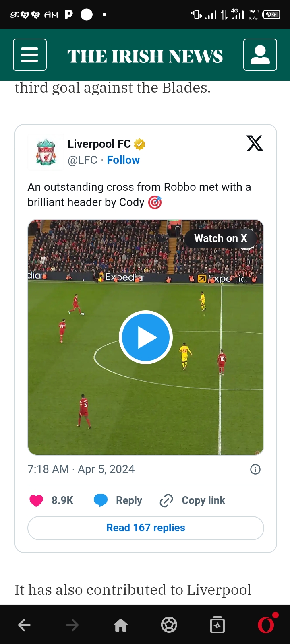Open Read 167 replies button
The width and height of the screenshot is (290, 644).
coord(146,528)
